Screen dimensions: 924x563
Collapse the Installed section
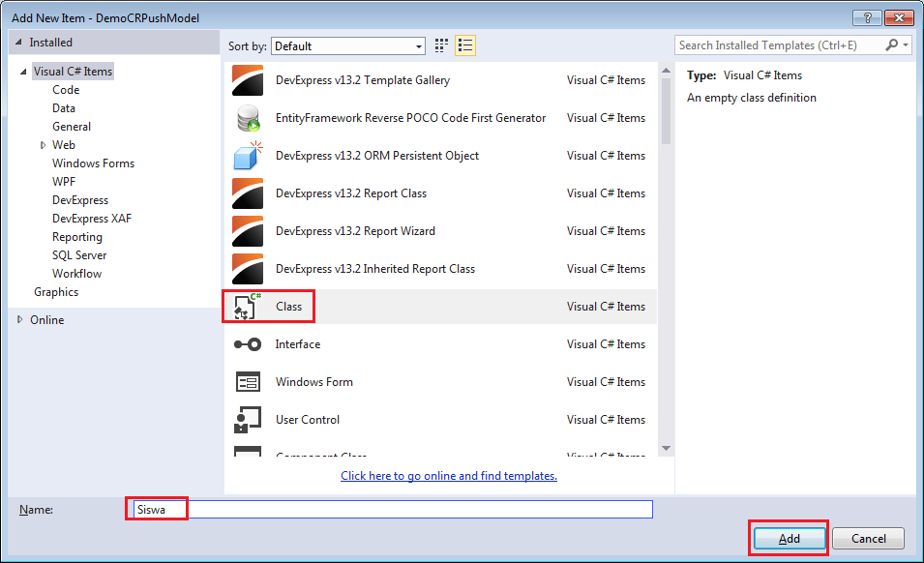(18, 43)
